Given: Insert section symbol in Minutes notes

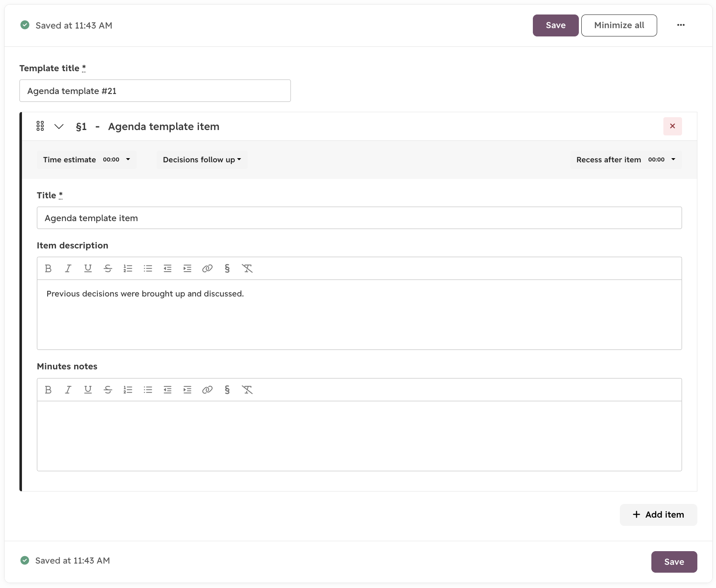Looking at the screenshot, I should coord(227,390).
